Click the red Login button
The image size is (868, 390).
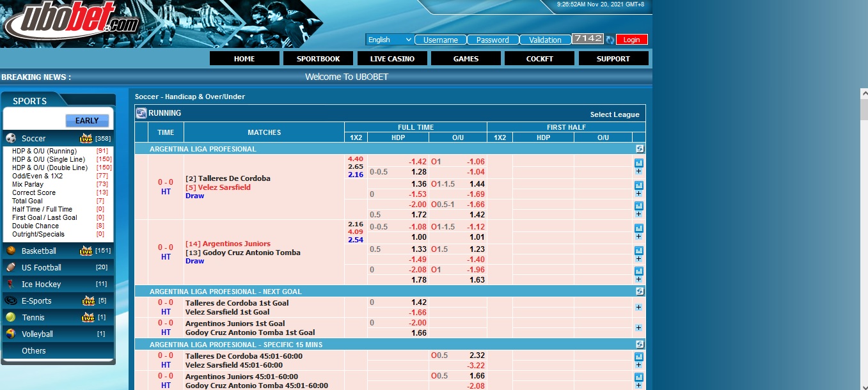pyautogui.click(x=632, y=40)
